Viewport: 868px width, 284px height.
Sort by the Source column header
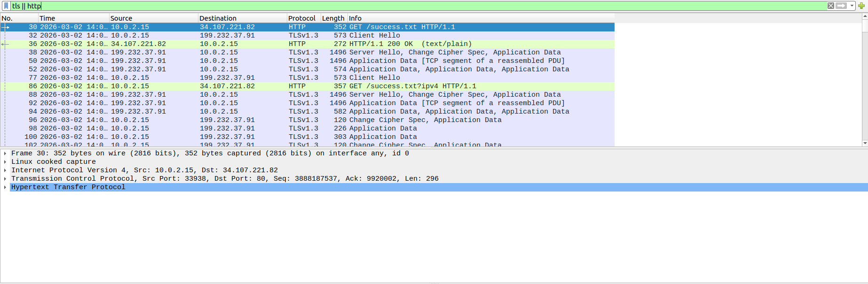click(154, 18)
